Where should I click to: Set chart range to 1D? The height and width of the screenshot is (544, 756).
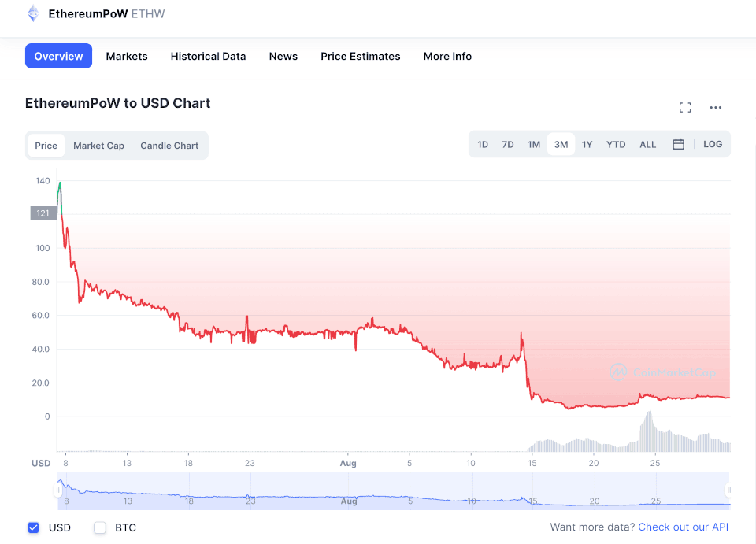[x=483, y=145]
